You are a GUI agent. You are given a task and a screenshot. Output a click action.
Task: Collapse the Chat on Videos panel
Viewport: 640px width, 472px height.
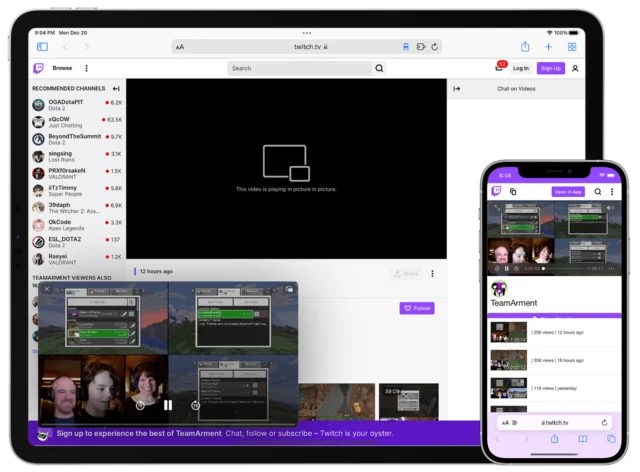tap(457, 89)
